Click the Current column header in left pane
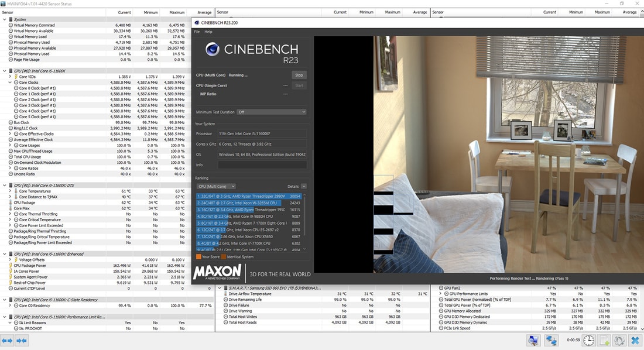This screenshot has height=350, width=644. point(125,12)
